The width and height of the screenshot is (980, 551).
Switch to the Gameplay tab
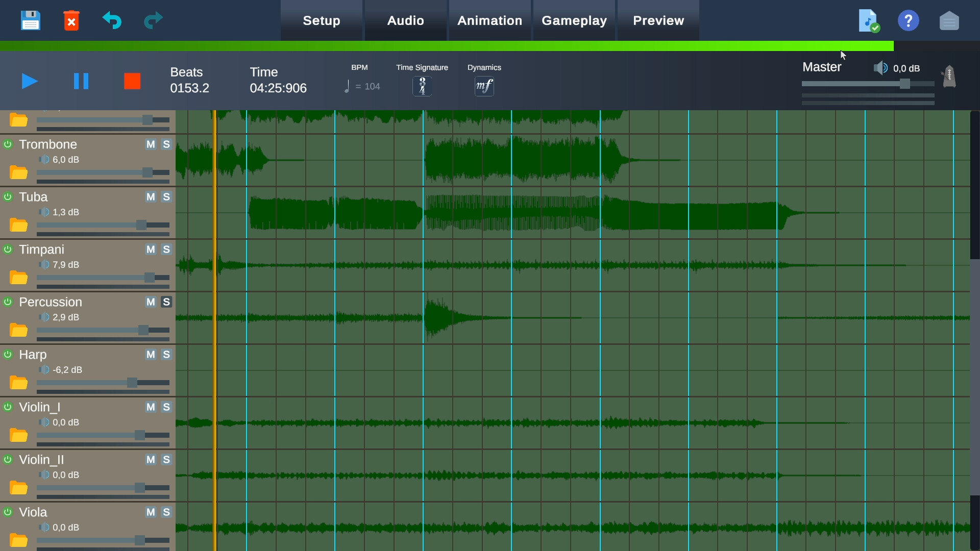574,20
